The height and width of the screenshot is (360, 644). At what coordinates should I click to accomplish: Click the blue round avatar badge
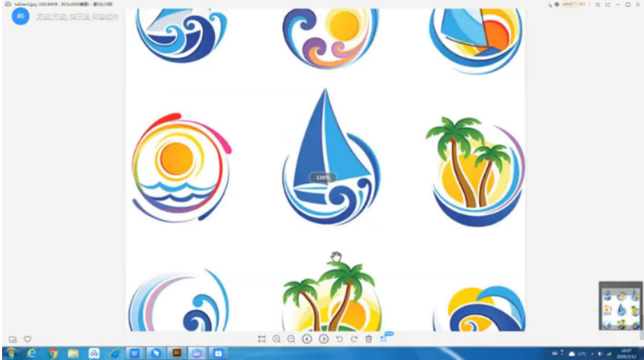pyautogui.click(x=20, y=17)
